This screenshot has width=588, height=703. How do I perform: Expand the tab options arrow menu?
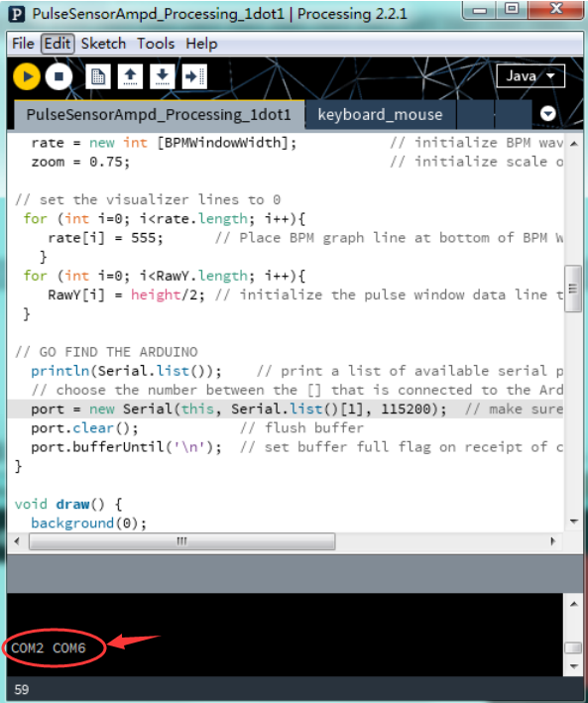548,113
